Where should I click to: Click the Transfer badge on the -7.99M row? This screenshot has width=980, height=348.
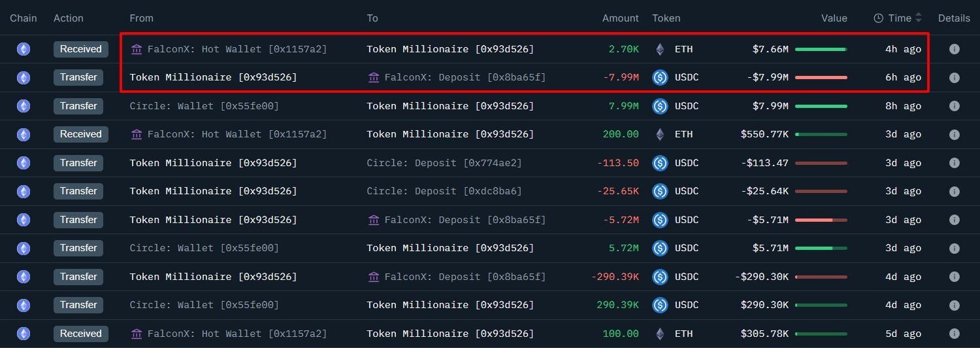click(78, 77)
